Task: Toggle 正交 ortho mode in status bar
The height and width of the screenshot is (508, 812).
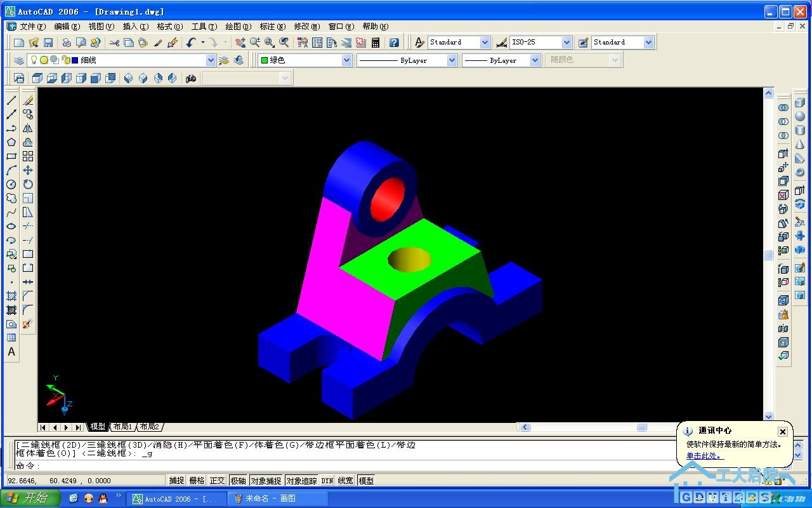Action: coord(217,481)
